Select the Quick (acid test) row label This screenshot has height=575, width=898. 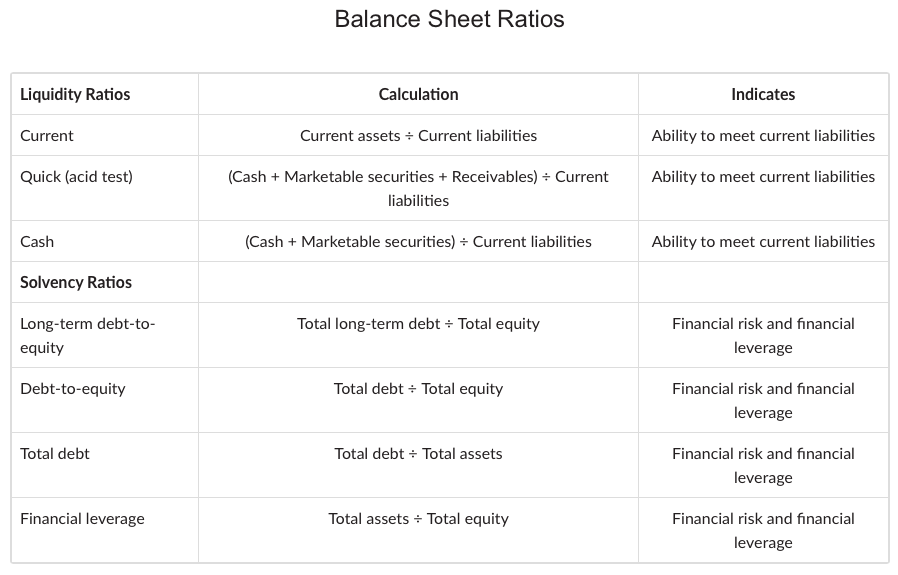tap(76, 176)
